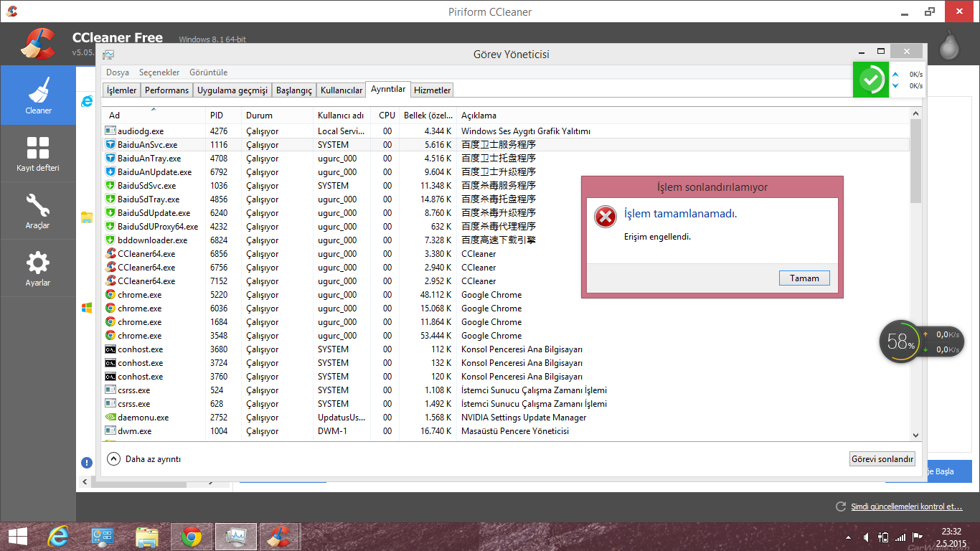Click the CCleaner pear logo icon
The image size is (980, 551).
[x=949, y=44]
